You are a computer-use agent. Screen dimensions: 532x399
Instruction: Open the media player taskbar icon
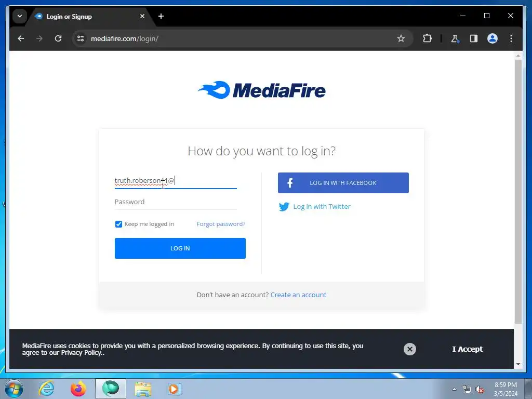point(175,389)
